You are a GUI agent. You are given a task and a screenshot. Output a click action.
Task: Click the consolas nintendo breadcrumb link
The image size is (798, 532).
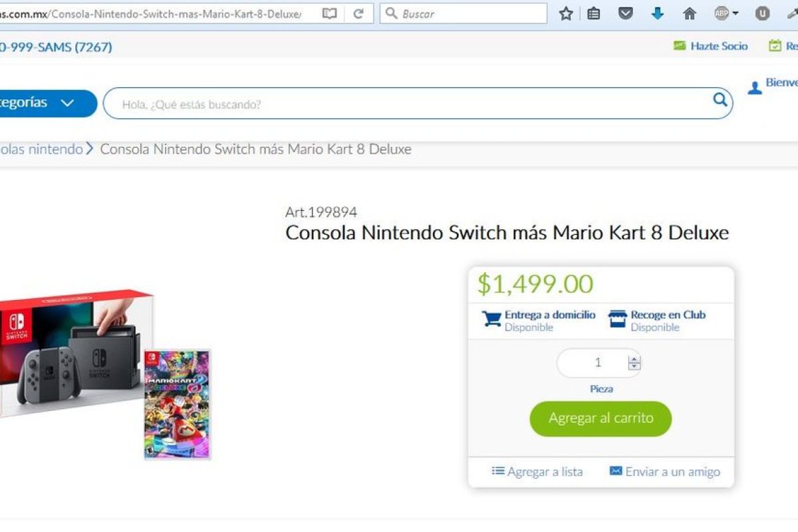[x=41, y=149]
